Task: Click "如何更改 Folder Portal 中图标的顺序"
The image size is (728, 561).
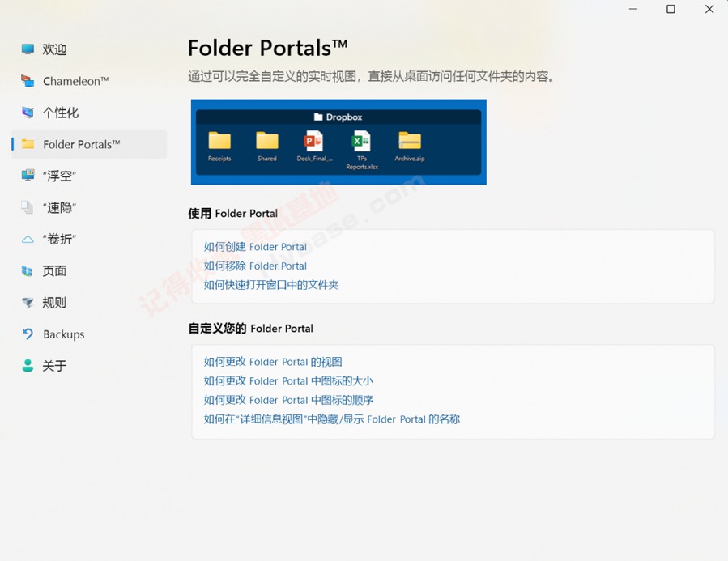Action: [287, 400]
